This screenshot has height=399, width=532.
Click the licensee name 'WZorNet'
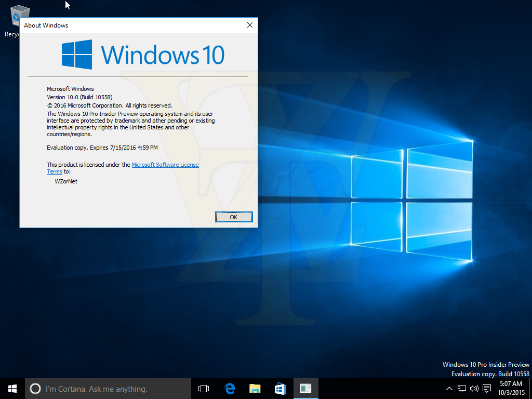pos(66,181)
